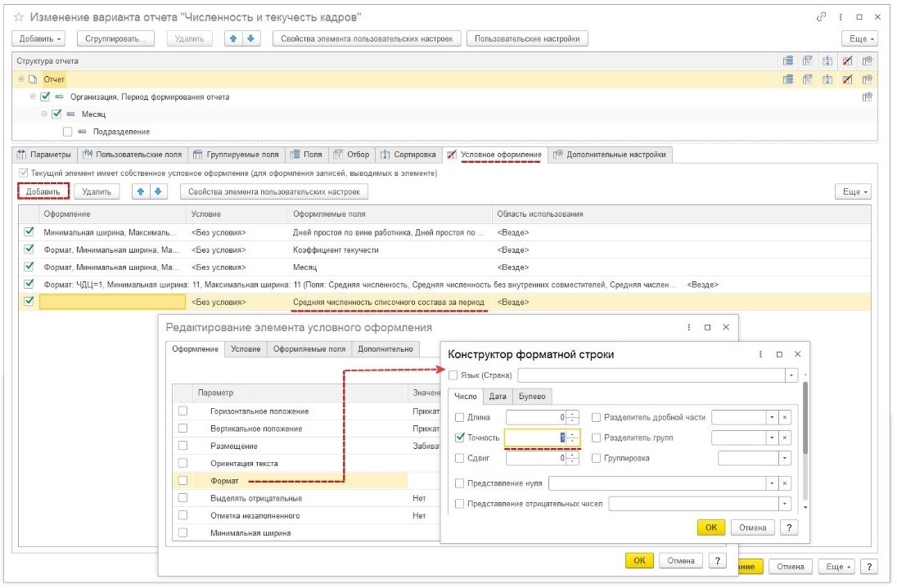Click the sorting icon in Структура отчета header
This screenshot has width=897, height=588.
click(x=827, y=61)
